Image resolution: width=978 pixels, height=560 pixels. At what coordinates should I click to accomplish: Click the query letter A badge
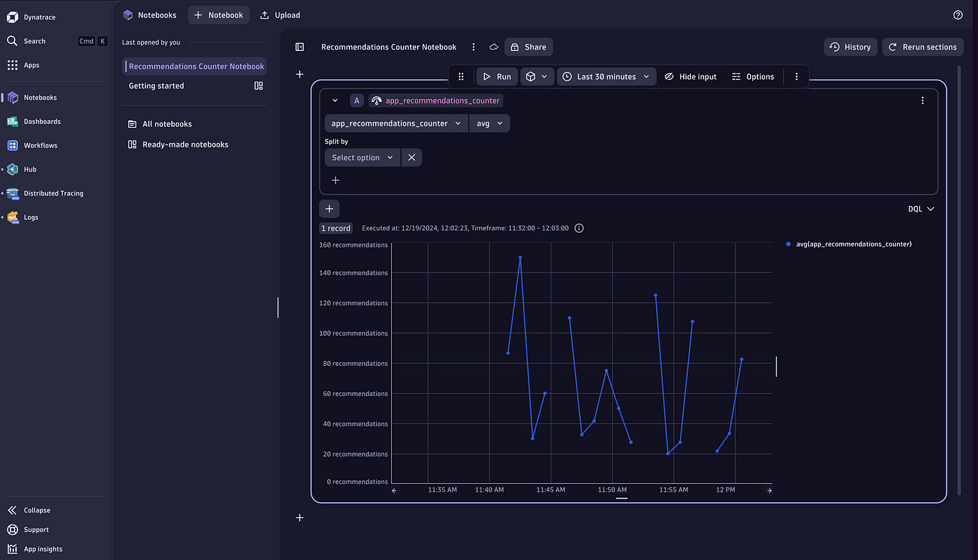coord(357,101)
